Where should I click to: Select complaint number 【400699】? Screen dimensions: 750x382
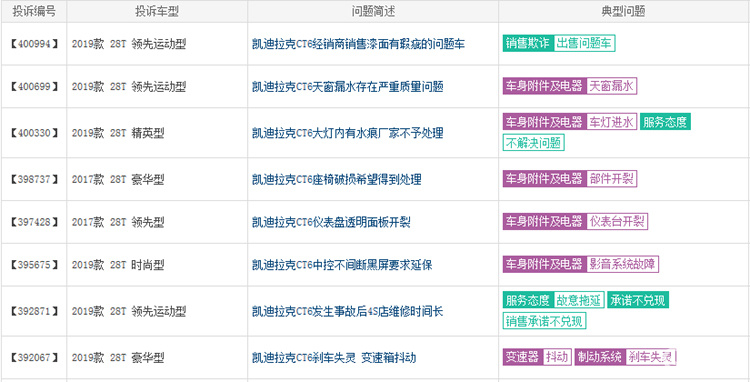(34, 87)
